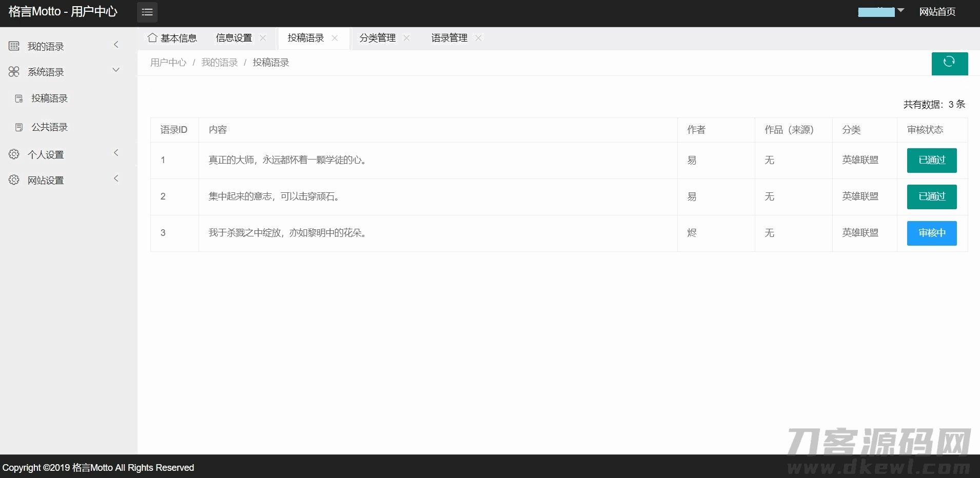Close the 分类管理 tab
The width and height of the screenshot is (980, 478).
tap(406, 38)
